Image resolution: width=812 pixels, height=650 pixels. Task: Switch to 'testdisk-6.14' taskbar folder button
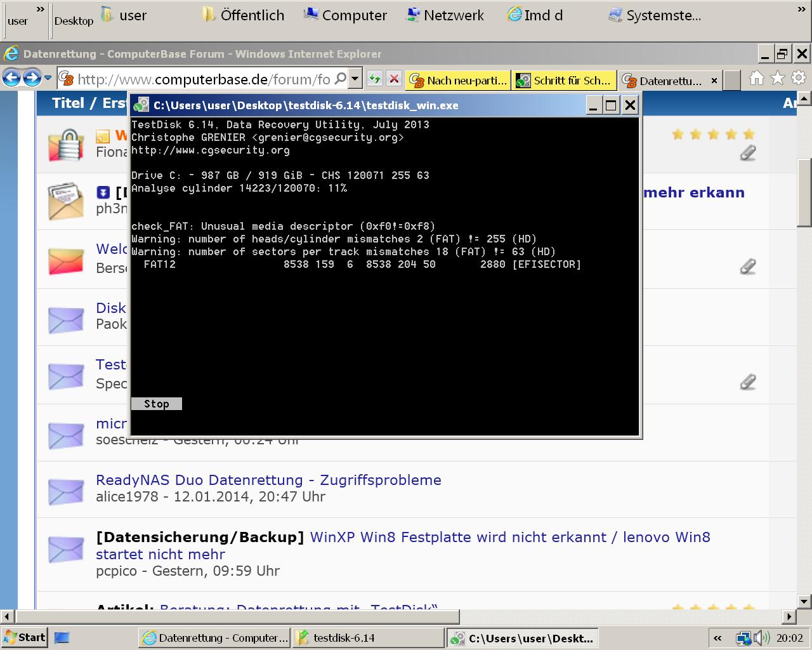[x=368, y=638]
